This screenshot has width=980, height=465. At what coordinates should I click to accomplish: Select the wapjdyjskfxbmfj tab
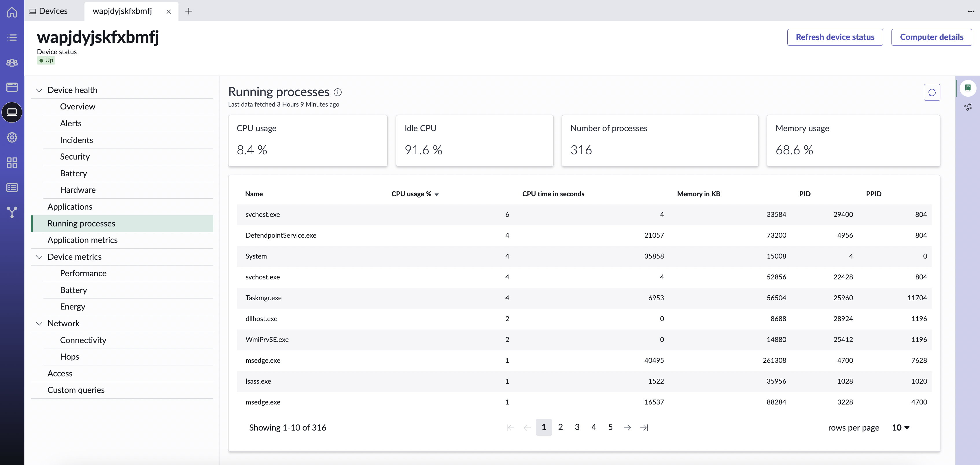[x=122, y=11]
